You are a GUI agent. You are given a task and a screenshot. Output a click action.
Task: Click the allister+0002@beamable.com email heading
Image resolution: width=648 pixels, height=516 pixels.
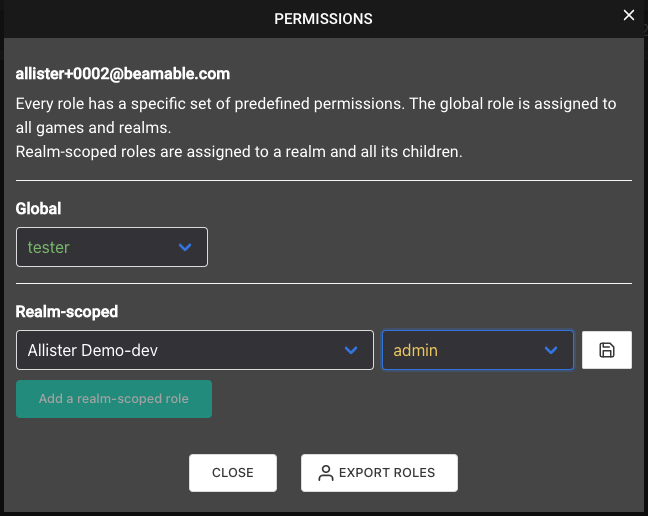pyautogui.click(x=123, y=74)
